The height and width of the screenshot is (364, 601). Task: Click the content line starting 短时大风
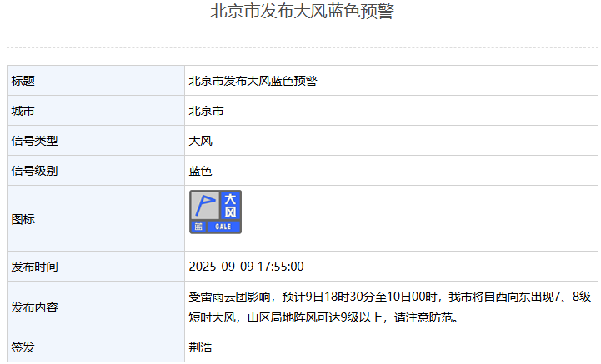(323, 317)
